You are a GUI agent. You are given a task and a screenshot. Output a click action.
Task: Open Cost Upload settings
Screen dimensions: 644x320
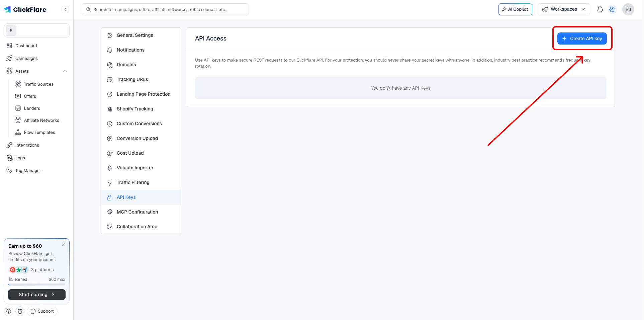(x=141, y=153)
